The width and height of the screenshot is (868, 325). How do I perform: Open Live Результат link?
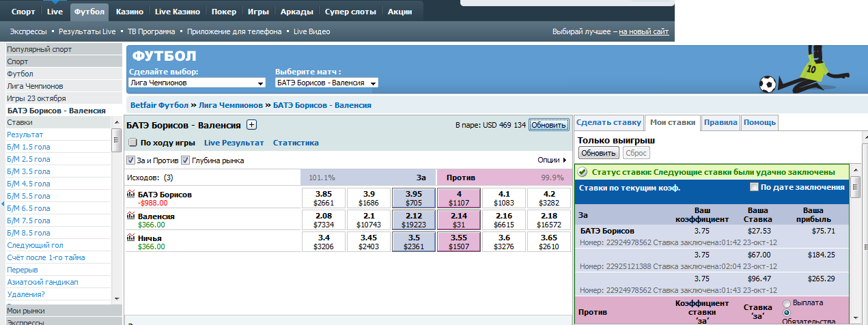pyautogui.click(x=234, y=143)
